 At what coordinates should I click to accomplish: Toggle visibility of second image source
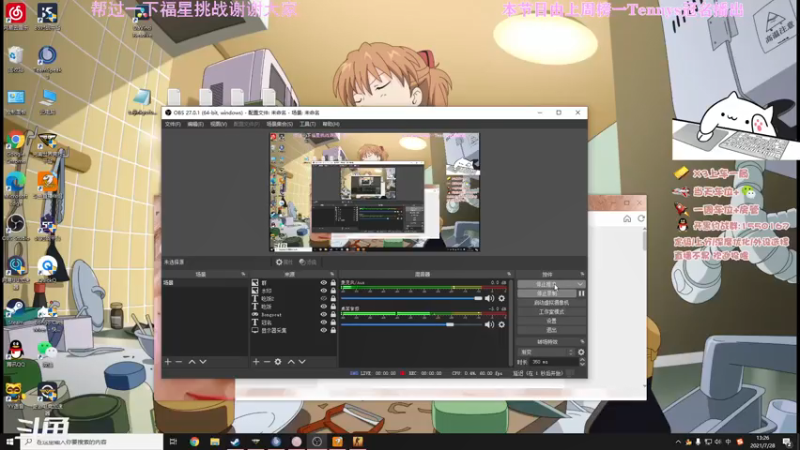tap(323, 291)
